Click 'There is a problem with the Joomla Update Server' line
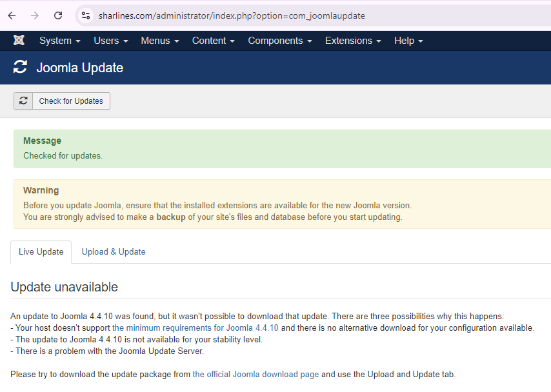The image size is (551, 392). click(107, 351)
